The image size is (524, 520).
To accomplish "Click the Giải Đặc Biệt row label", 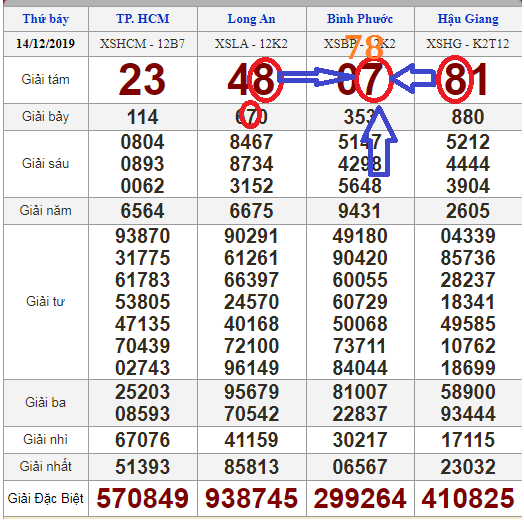I will click(x=45, y=498).
